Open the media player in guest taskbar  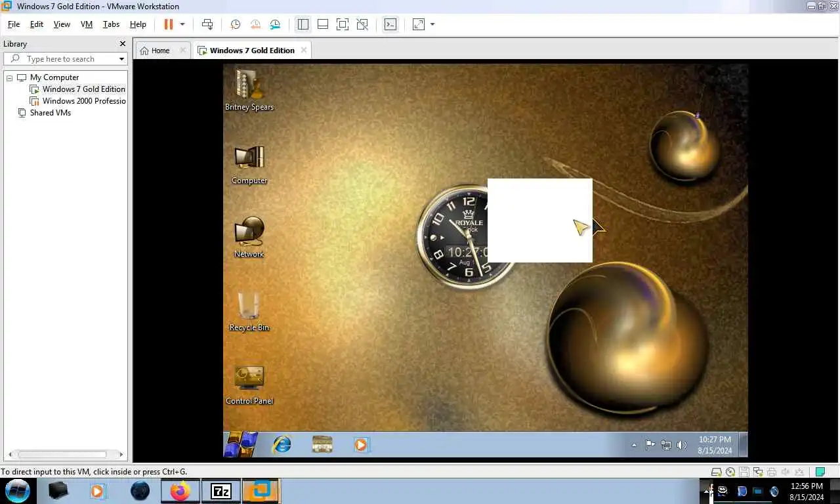[360, 444]
